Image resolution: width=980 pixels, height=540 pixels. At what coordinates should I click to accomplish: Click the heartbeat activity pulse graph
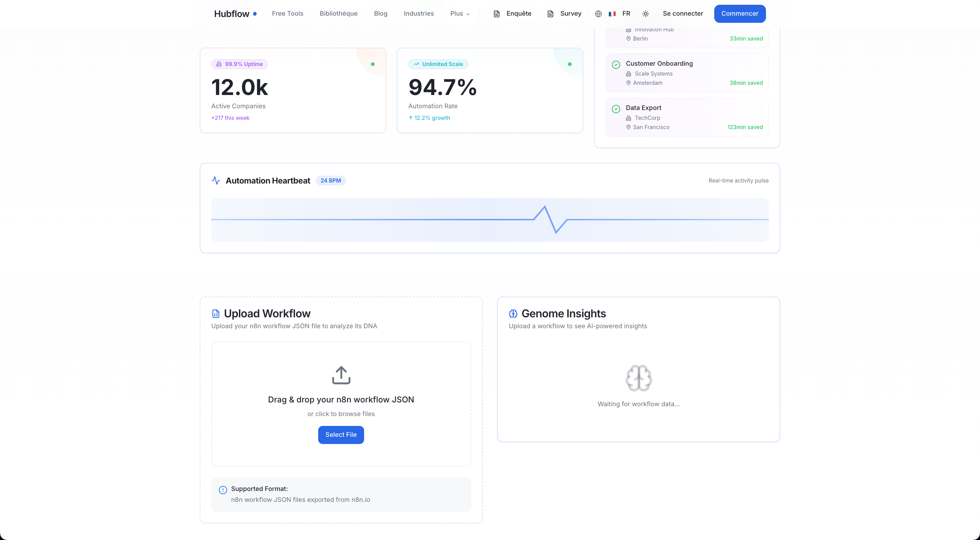point(490,220)
